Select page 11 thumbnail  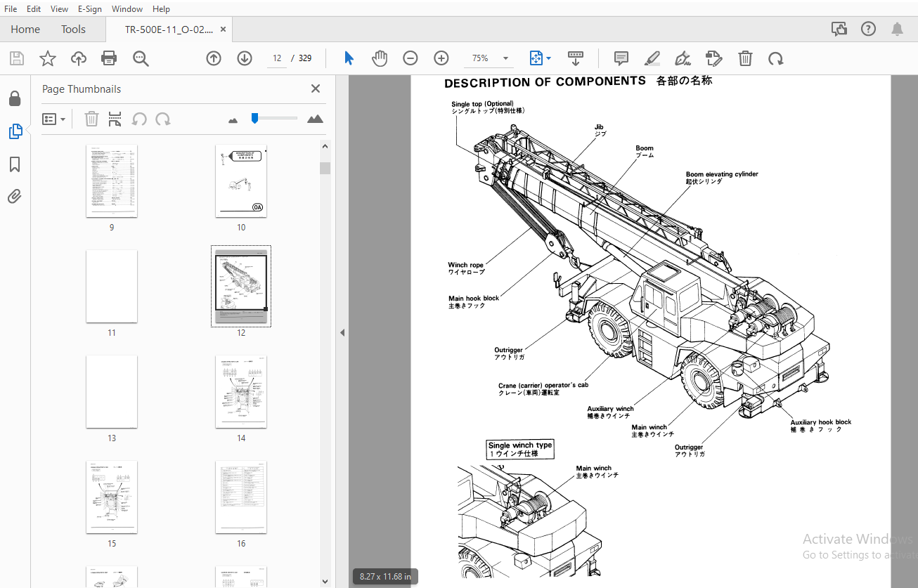(112, 286)
